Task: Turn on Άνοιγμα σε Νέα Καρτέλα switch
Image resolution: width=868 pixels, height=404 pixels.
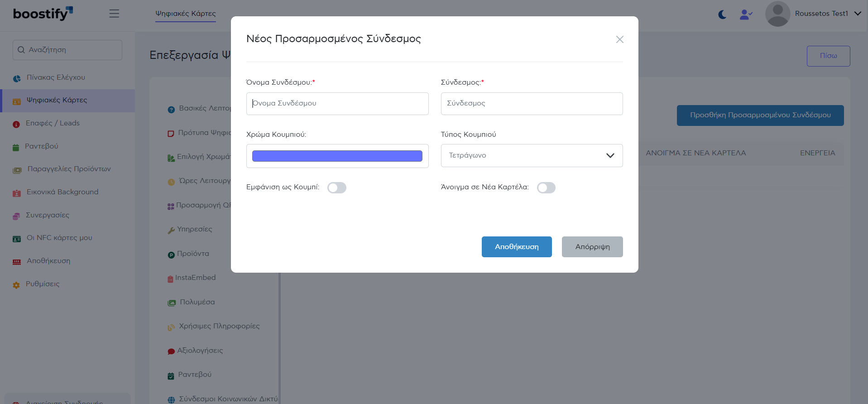Action: click(546, 188)
